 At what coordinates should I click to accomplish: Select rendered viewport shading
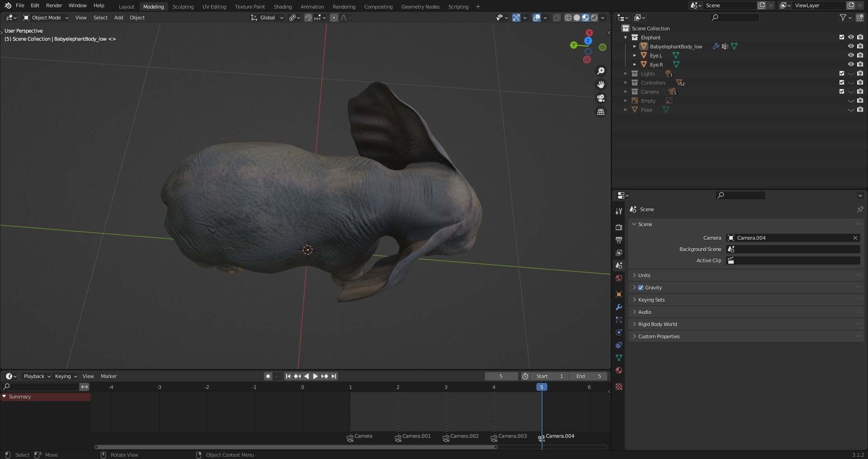(x=594, y=18)
